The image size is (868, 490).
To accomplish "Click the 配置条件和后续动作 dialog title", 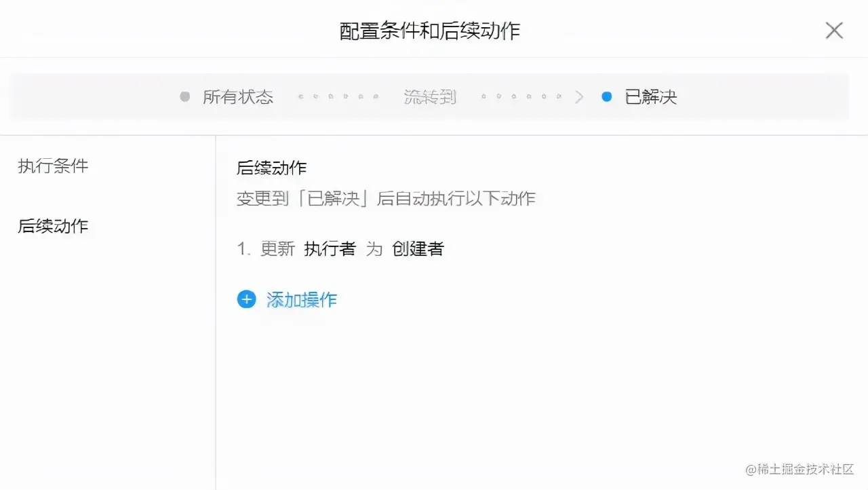I will (x=430, y=31).
